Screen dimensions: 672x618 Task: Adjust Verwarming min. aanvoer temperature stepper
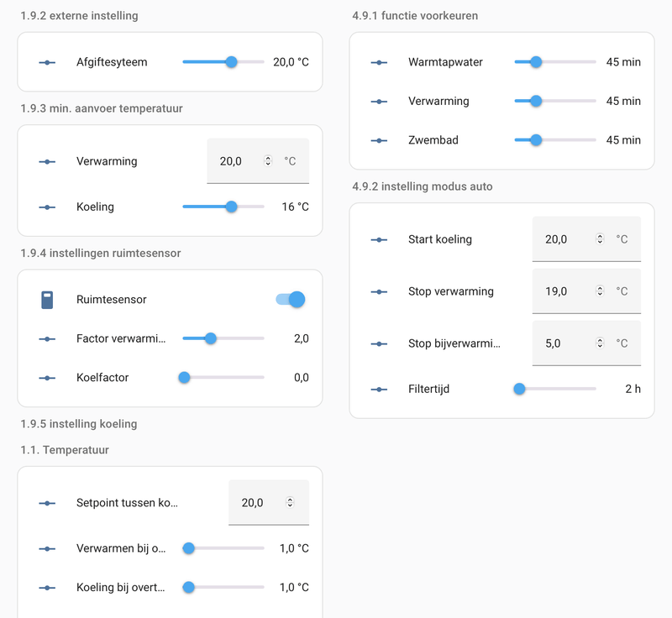coord(268,161)
